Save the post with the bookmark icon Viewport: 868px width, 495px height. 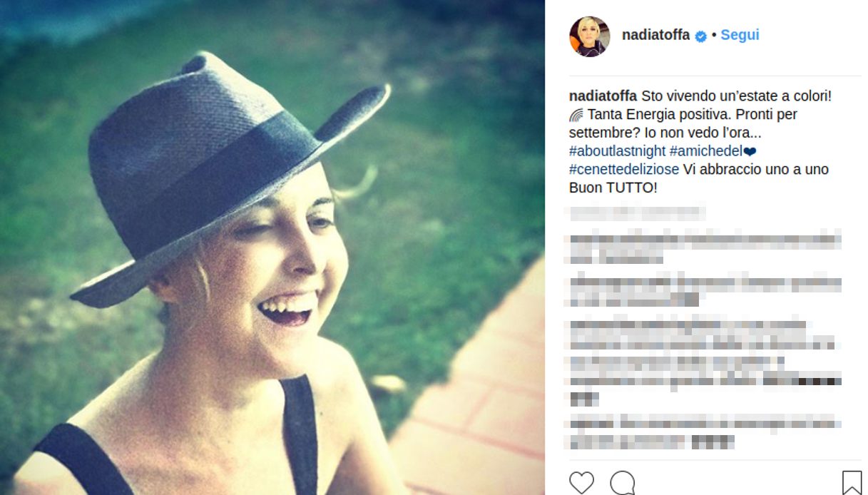tap(852, 483)
